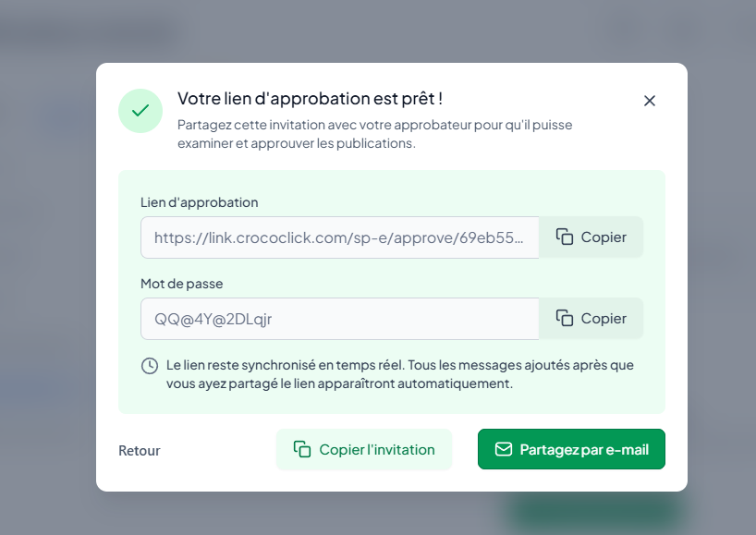This screenshot has width=756, height=535.
Task: Click the envelope icon in the e-mail button
Action: pyautogui.click(x=504, y=449)
